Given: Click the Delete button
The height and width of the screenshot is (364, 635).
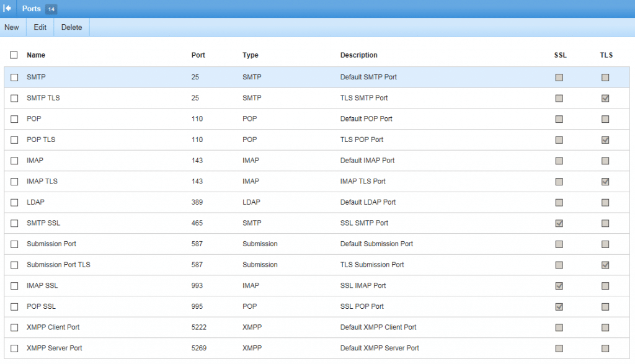Looking at the screenshot, I should tap(71, 27).
